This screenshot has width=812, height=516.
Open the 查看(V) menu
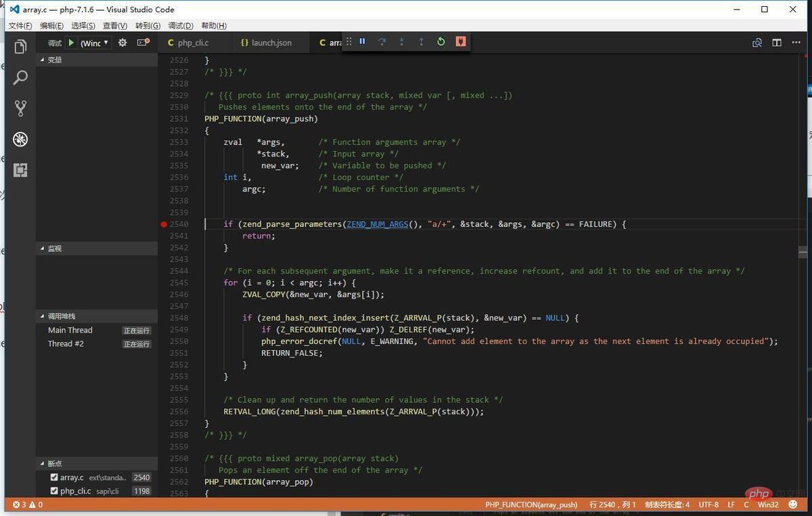click(115, 26)
